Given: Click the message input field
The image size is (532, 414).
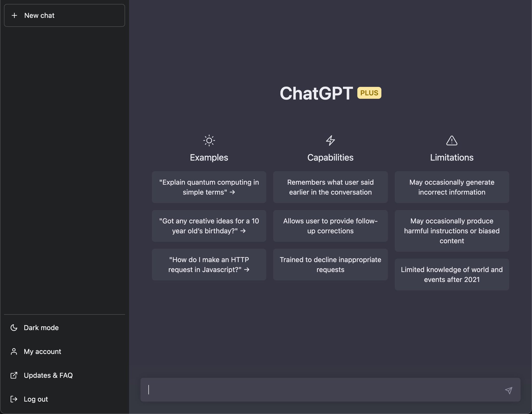Looking at the screenshot, I should [x=312, y=390].
